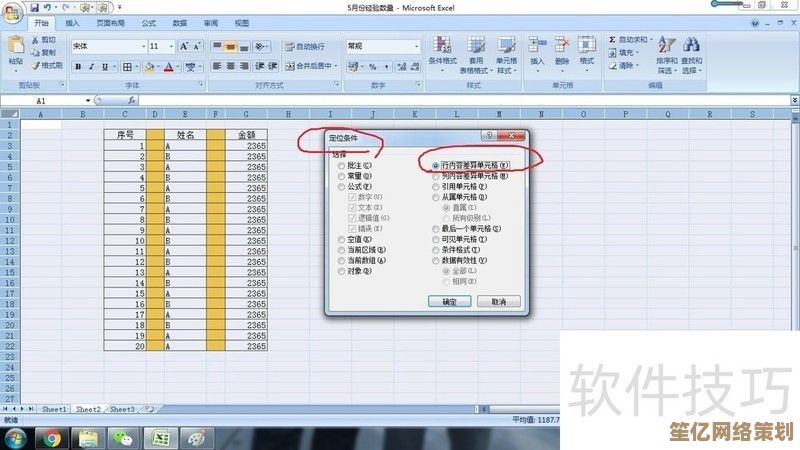Toggle Bold formatting in ribbon
The image size is (800, 450).
(78, 67)
